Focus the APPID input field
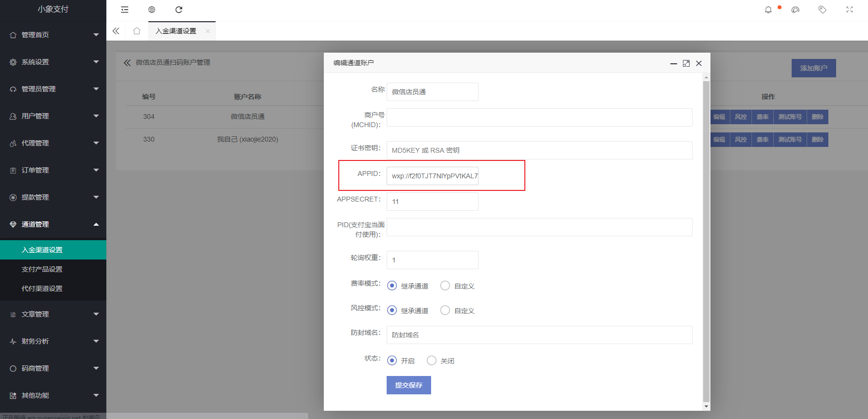This screenshot has width=868, height=419. tap(433, 176)
